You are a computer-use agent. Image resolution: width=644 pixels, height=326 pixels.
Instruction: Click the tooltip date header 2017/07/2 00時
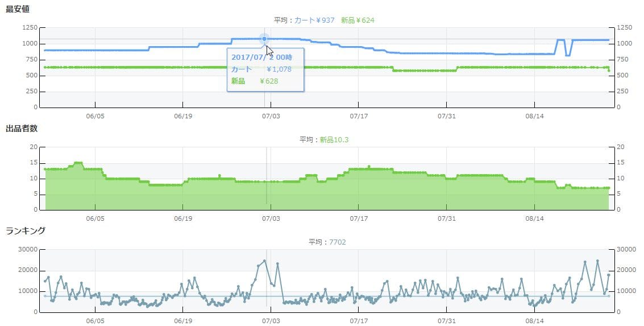pyautogui.click(x=261, y=57)
